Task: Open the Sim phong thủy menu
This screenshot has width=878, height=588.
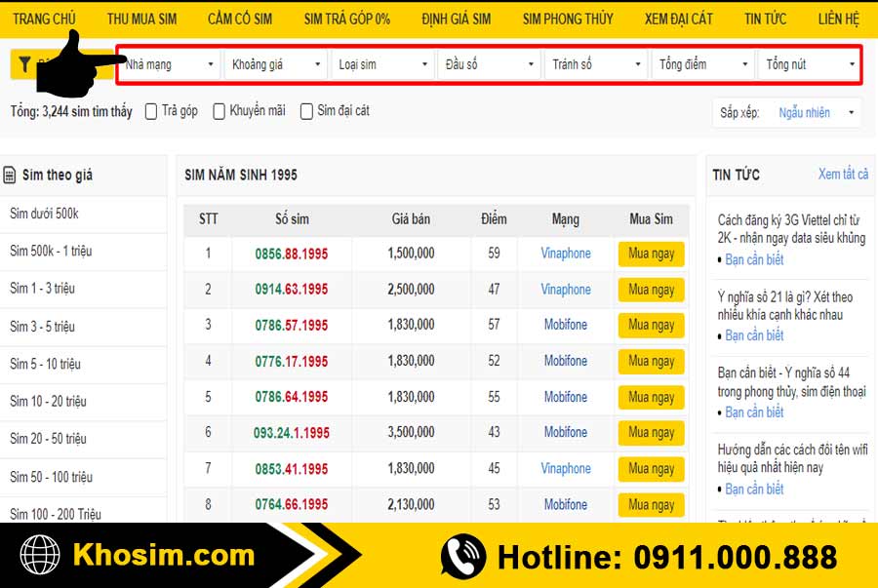Action: pyautogui.click(x=568, y=20)
